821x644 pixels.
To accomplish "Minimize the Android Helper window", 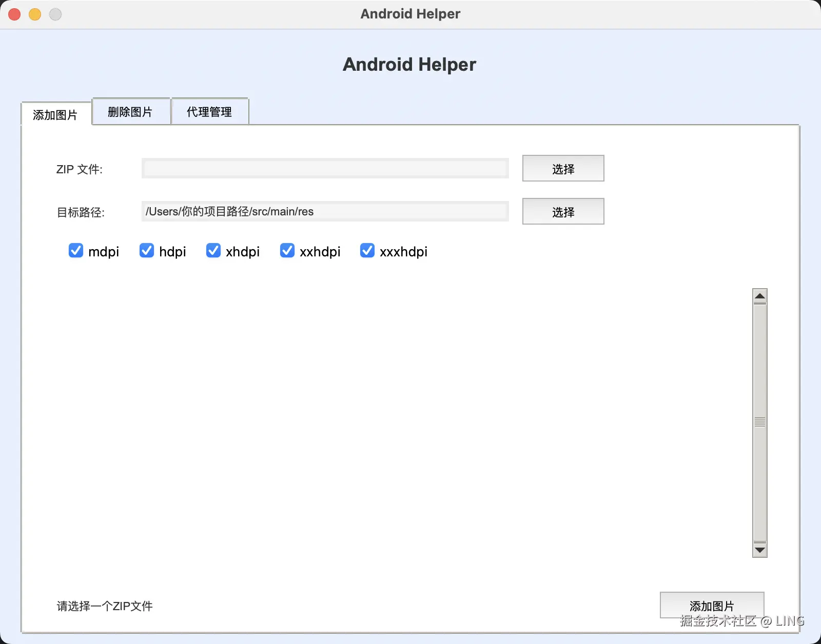I will pyautogui.click(x=35, y=14).
